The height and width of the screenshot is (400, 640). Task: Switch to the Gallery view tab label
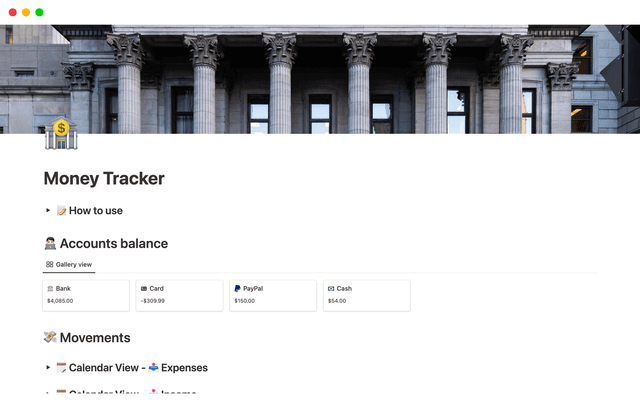click(x=74, y=265)
